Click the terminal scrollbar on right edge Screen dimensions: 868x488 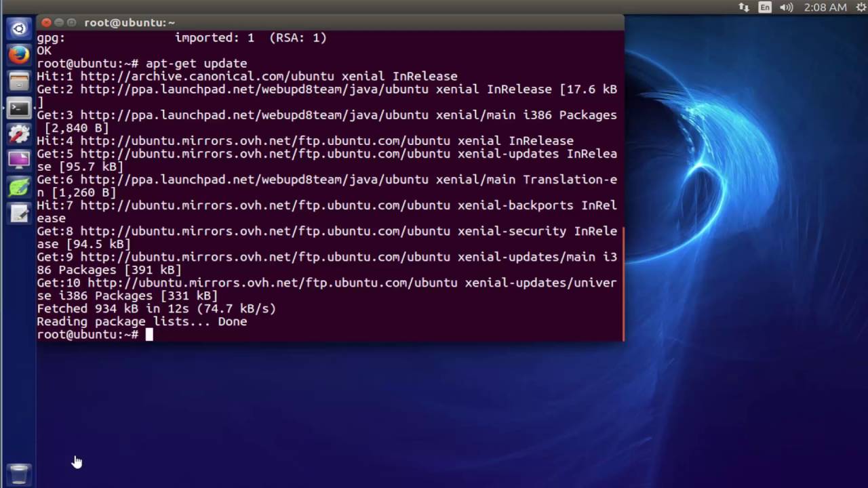pyautogui.click(x=622, y=283)
